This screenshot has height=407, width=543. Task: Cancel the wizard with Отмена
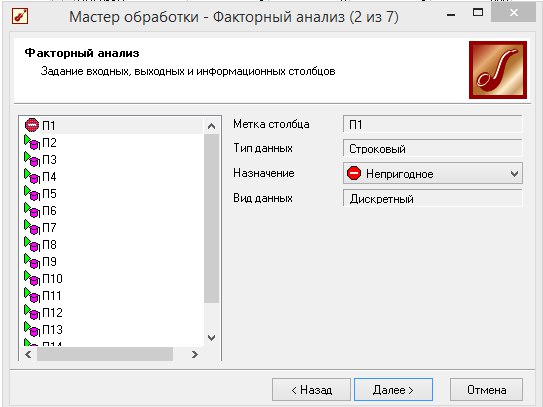click(486, 390)
